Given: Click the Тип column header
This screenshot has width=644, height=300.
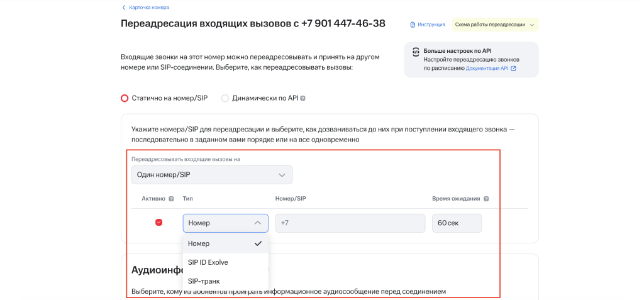Looking at the screenshot, I should [188, 199].
